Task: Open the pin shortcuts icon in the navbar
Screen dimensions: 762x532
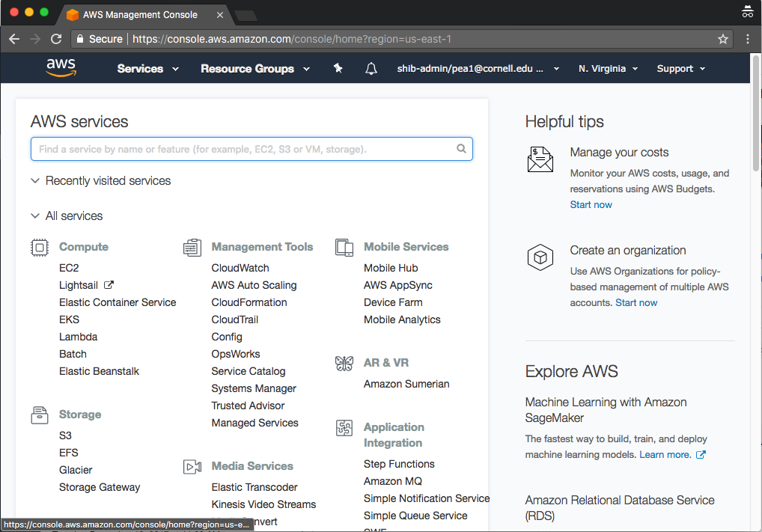Action: [x=338, y=69]
